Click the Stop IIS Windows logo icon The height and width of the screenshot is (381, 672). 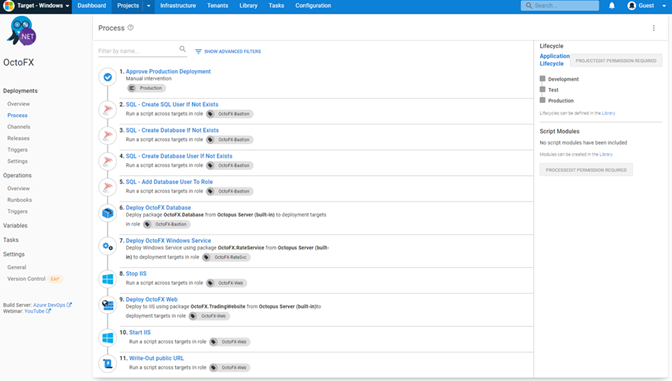[x=108, y=279]
